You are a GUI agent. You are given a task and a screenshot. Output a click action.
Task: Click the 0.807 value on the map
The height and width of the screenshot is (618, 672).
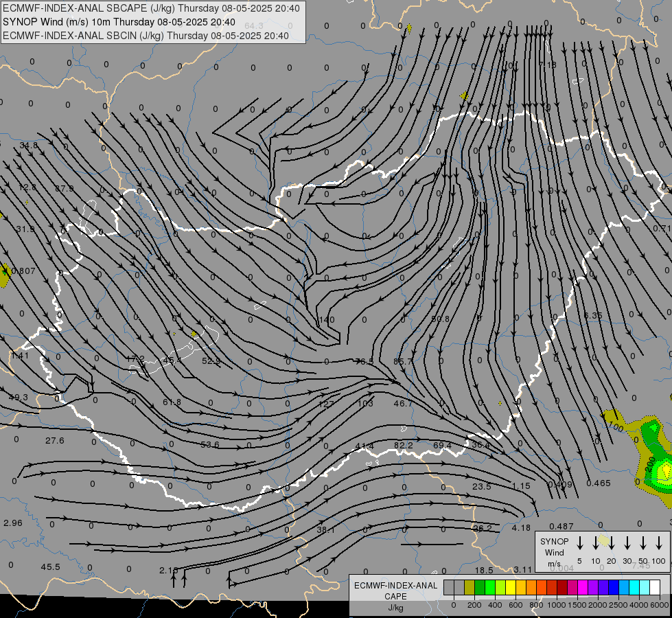(x=23, y=271)
